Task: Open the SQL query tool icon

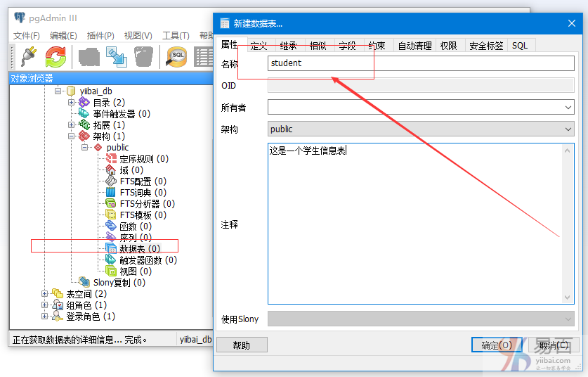Action: (x=176, y=57)
